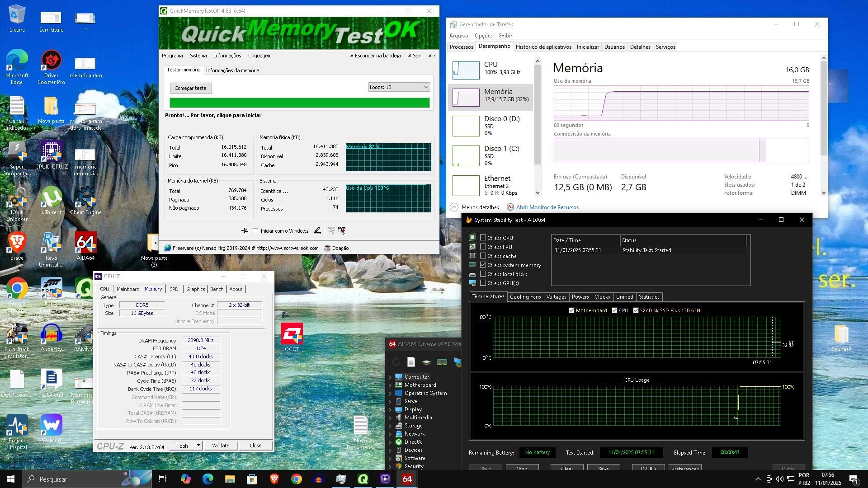Click the AIDA64 icon in the taskbar
The width and height of the screenshot is (868, 488).
pos(407,479)
